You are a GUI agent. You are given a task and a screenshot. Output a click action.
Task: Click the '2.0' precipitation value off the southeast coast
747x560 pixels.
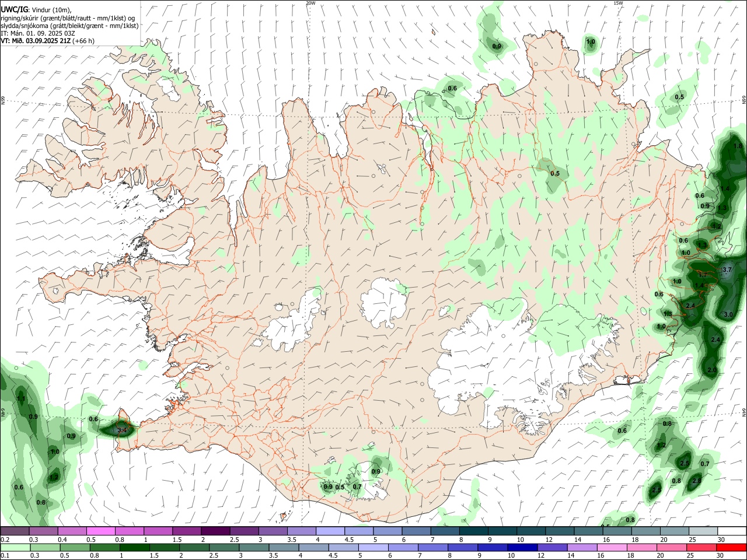(x=712, y=370)
